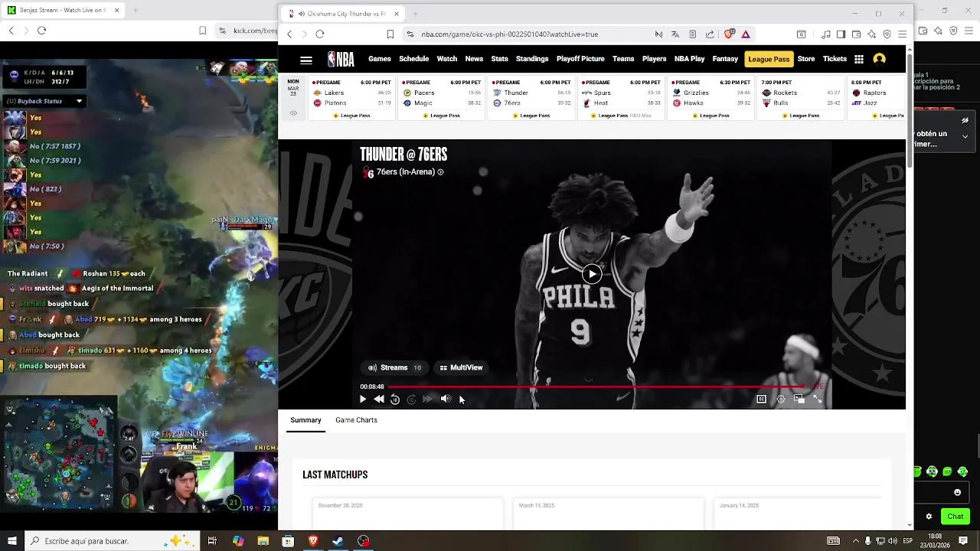The height and width of the screenshot is (551, 980).
Task: Toggle the hide scores eye icon
Action: [x=293, y=113]
